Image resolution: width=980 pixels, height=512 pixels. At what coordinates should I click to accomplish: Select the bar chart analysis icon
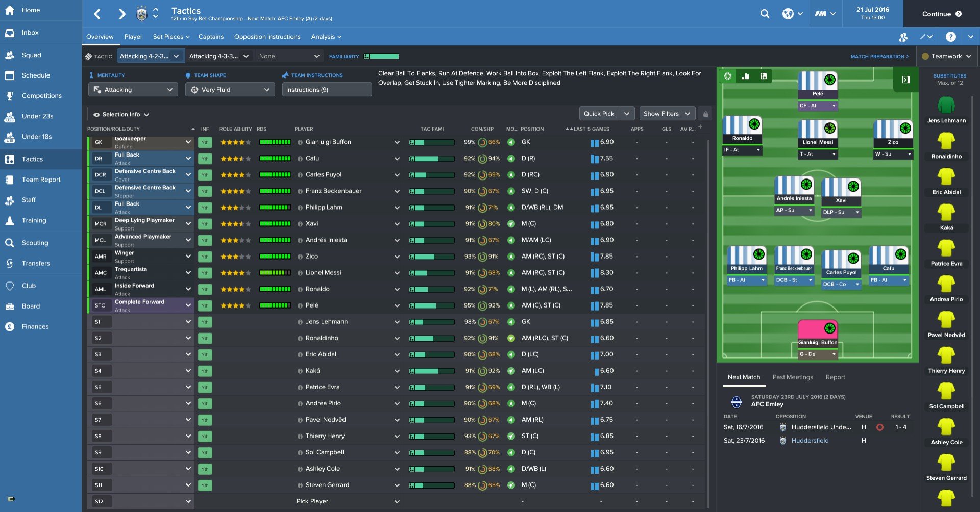[x=746, y=76]
